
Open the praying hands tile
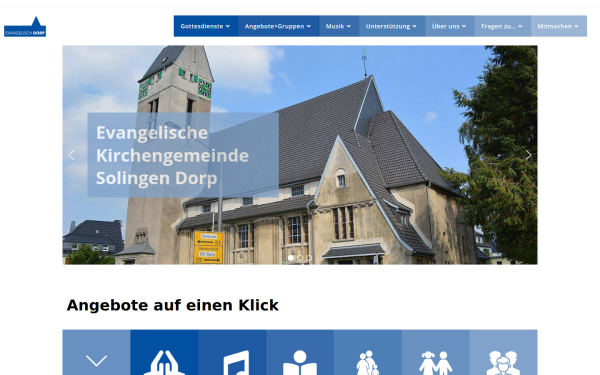[x=164, y=352]
